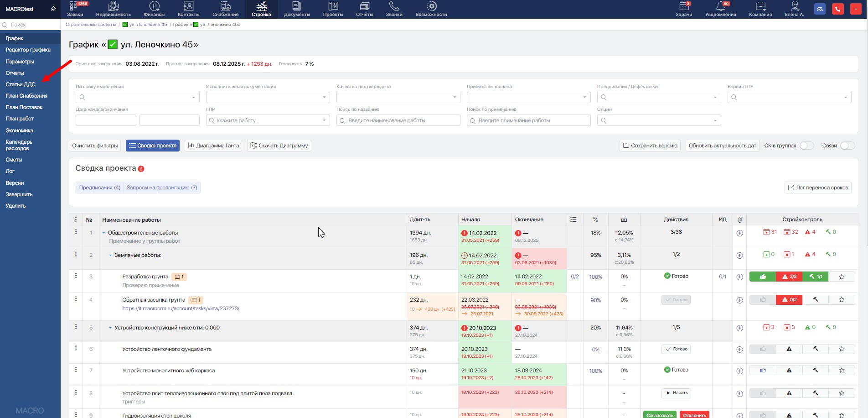The height and width of the screenshot is (418, 868).
Task: Collapse the Земляные работы group
Action: 110,256
